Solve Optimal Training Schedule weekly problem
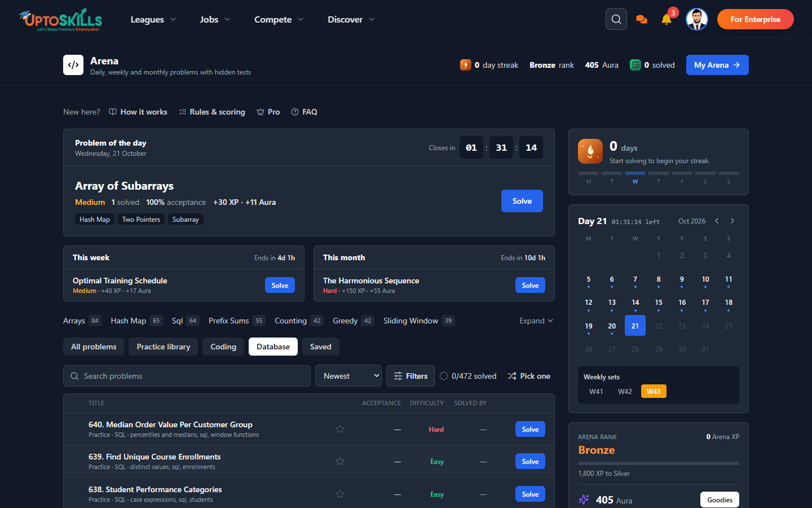 [x=280, y=285]
